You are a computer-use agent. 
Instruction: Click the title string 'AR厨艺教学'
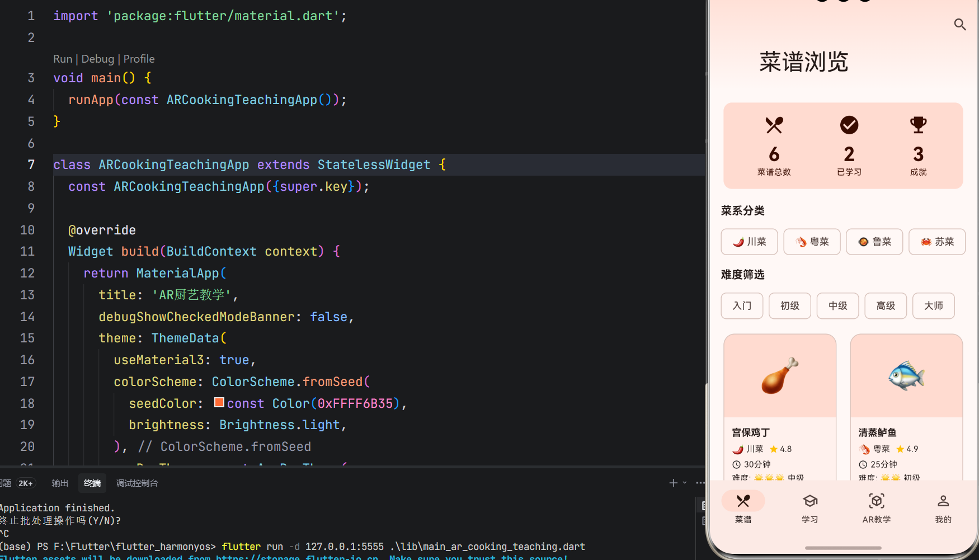pos(193,295)
